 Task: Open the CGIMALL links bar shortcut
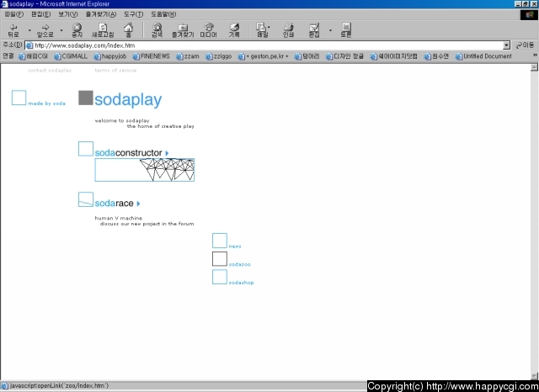71,56
